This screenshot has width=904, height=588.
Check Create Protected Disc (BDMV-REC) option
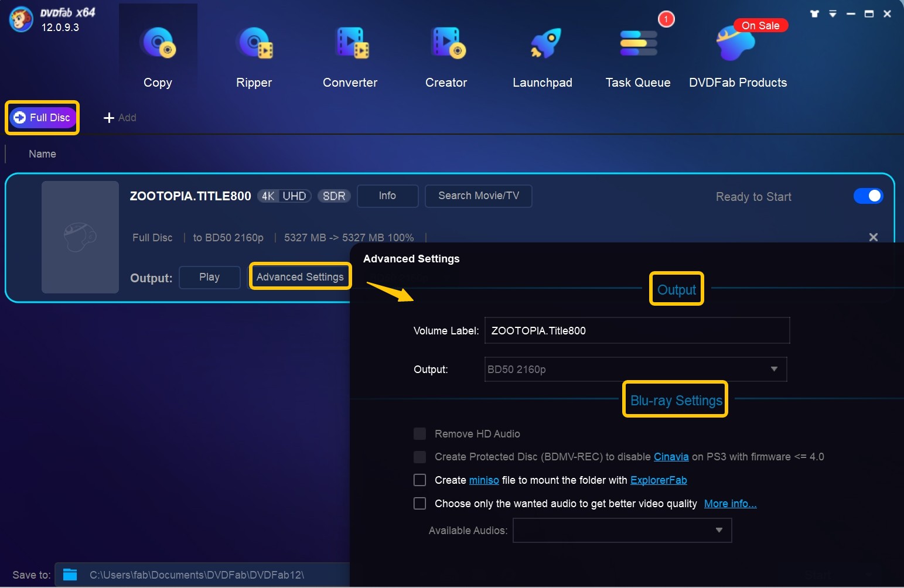(419, 457)
